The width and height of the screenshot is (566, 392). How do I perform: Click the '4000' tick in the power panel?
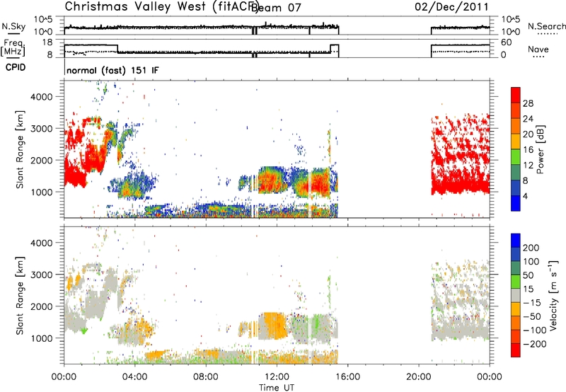click(x=42, y=97)
